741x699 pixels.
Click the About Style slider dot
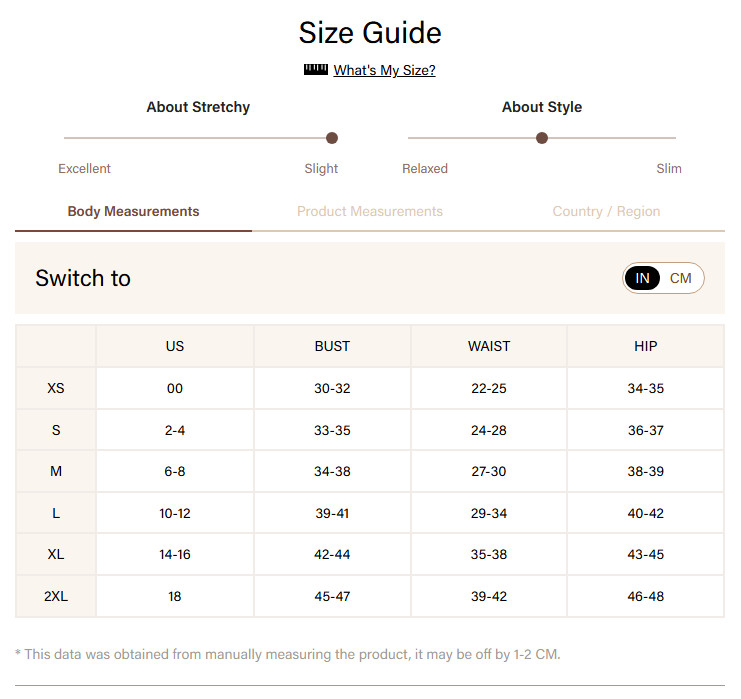pyautogui.click(x=542, y=138)
